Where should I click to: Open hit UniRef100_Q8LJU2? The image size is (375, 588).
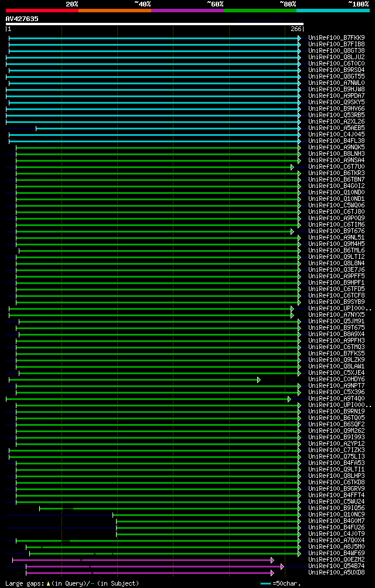(x=336, y=57)
